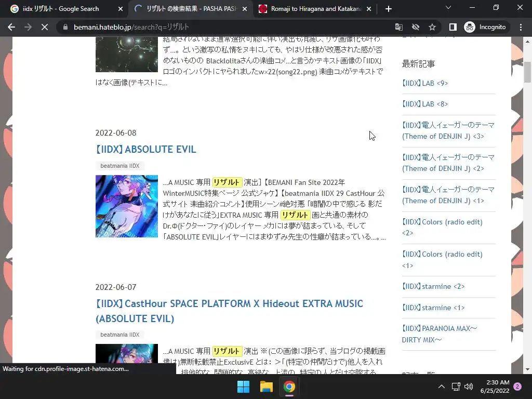Open sidebar link 【IIDX】LAB <9>
The image size is (532, 399).
(x=425, y=83)
